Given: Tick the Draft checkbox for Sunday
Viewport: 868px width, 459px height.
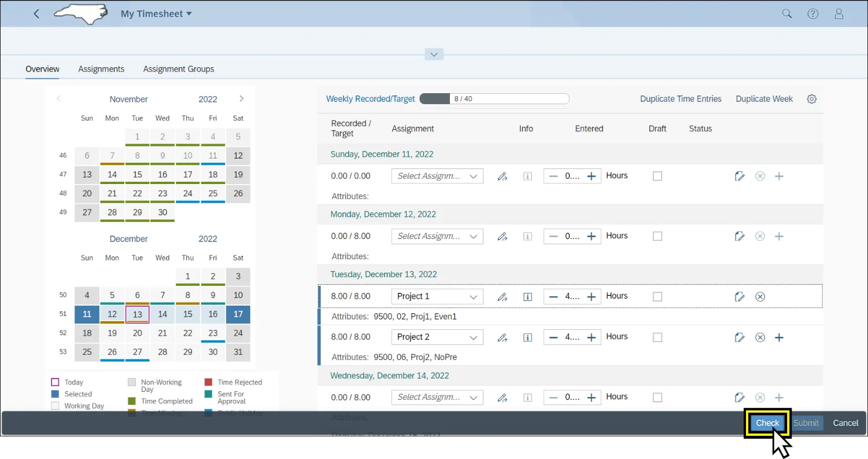Looking at the screenshot, I should (657, 176).
